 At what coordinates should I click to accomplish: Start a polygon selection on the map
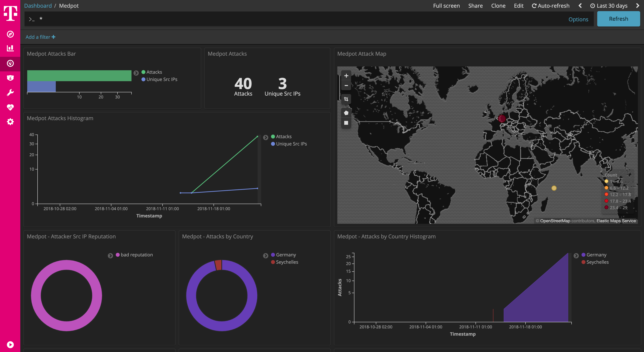coord(346,113)
